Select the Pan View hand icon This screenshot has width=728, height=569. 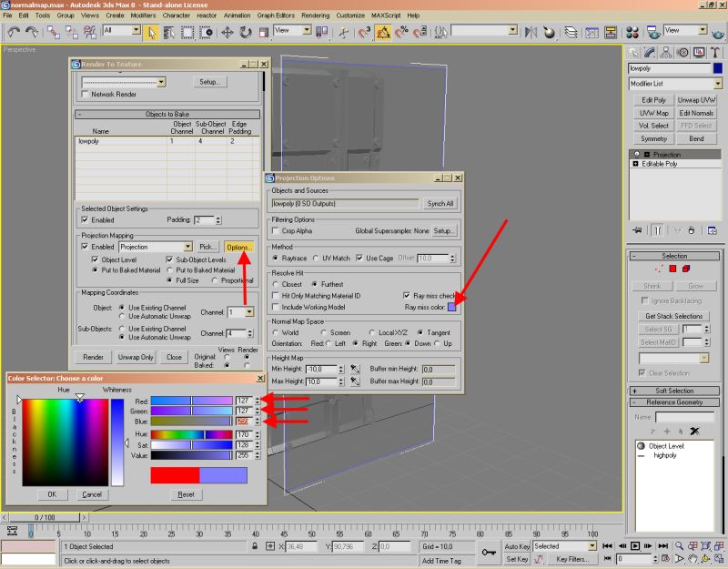[x=693, y=559]
